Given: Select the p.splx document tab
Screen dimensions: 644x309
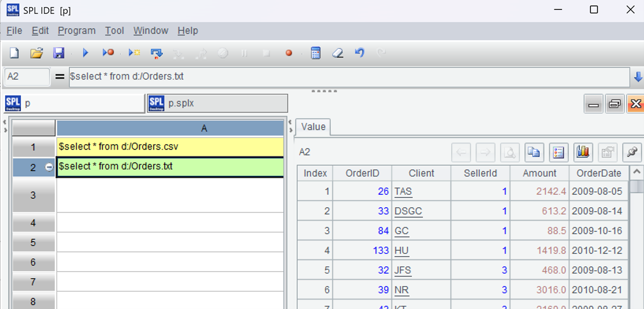Looking at the screenshot, I should coord(218,104).
